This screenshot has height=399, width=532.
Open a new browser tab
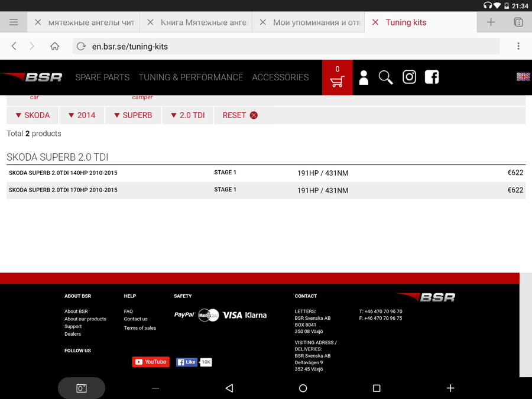coord(491,22)
